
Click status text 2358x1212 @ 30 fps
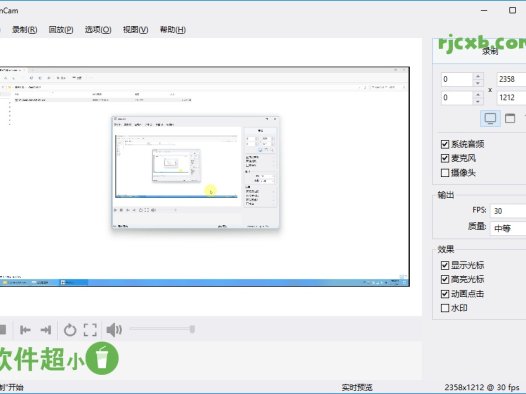click(482, 388)
